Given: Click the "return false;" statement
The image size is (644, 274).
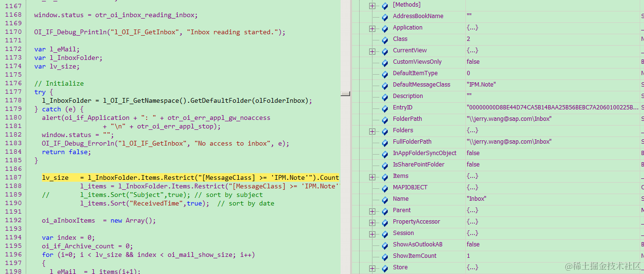Looking at the screenshot, I should point(67,152).
